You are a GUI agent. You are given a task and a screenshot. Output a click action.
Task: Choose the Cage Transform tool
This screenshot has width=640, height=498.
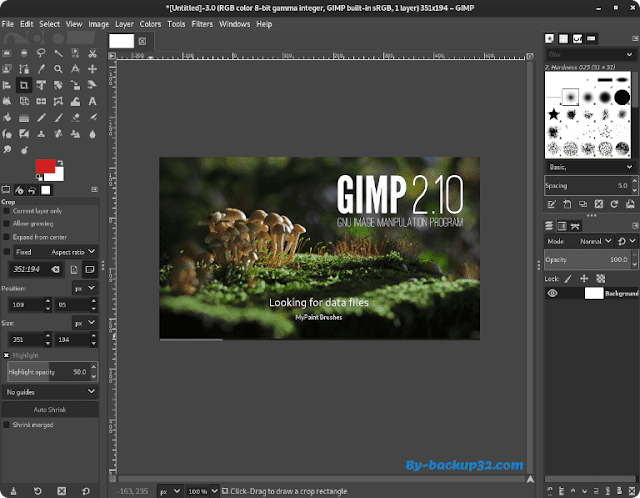coord(58,101)
